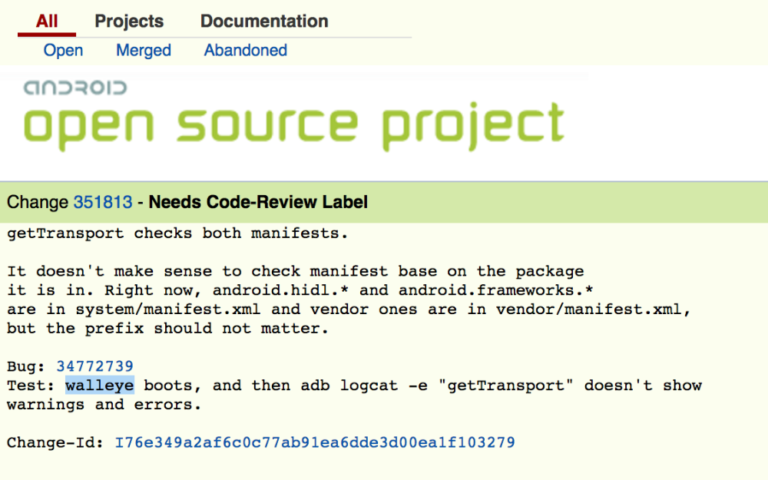Open change number 351813 link
Screen dimensions: 768x480
(x=102, y=203)
